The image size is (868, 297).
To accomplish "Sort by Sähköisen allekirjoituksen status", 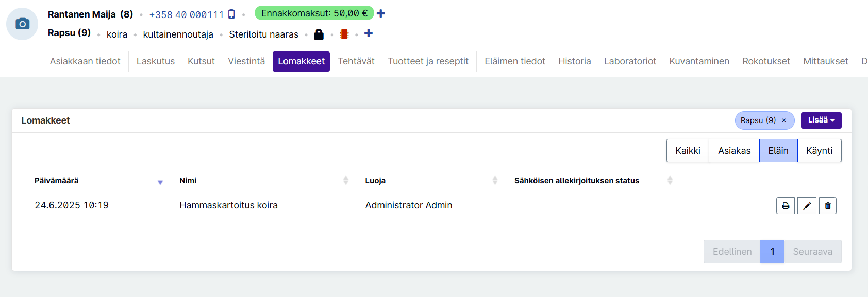I will 593,181.
